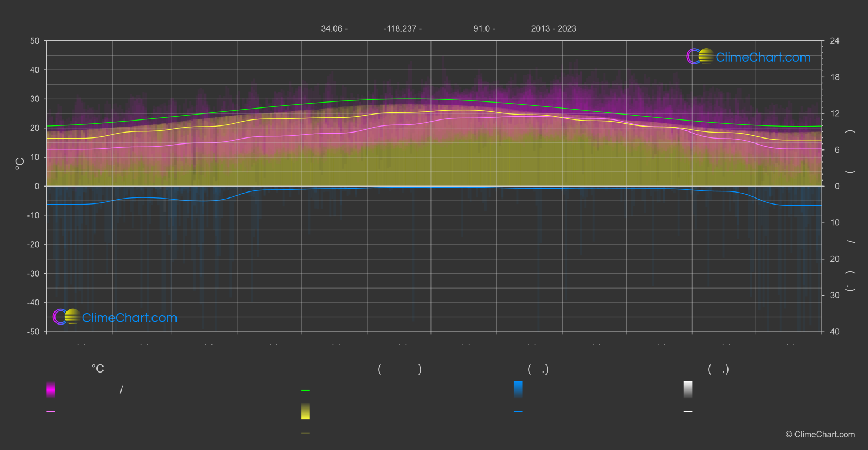Click the ClimeChart.com logo icon at top right
The height and width of the screenshot is (450, 868).
tap(700, 56)
